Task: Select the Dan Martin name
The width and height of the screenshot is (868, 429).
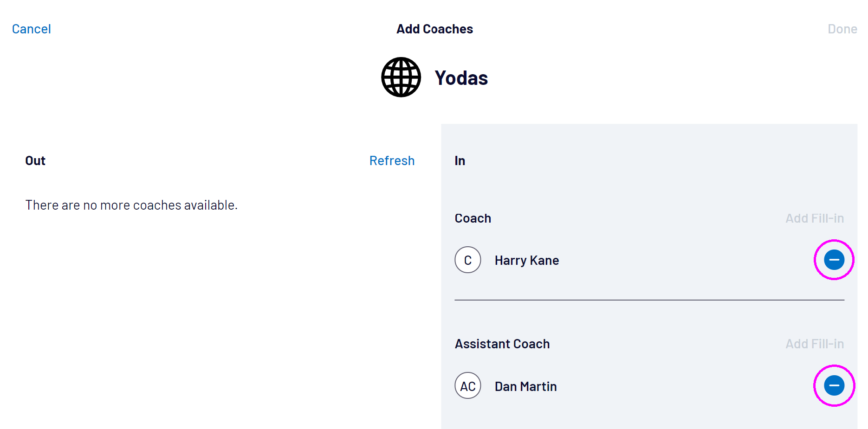Action: tap(525, 386)
